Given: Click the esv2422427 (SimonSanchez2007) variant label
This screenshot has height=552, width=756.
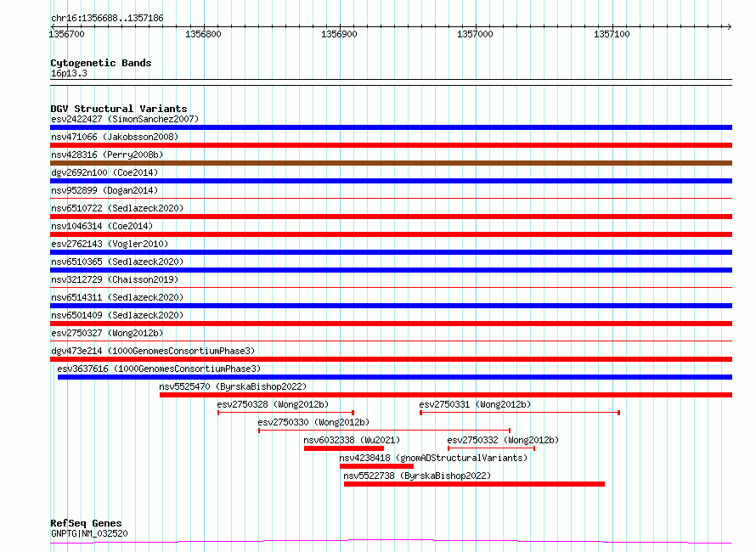Looking at the screenshot, I should click(x=124, y=120).
